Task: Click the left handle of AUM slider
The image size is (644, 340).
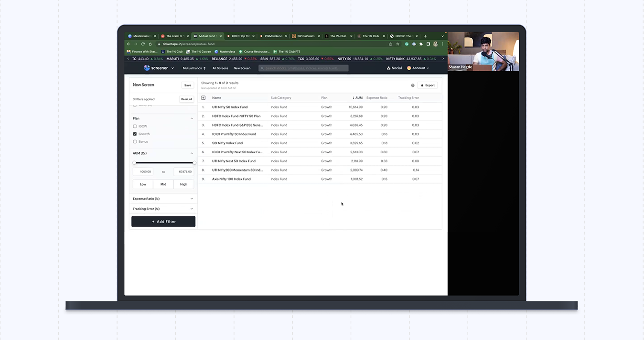Action: 134,163
